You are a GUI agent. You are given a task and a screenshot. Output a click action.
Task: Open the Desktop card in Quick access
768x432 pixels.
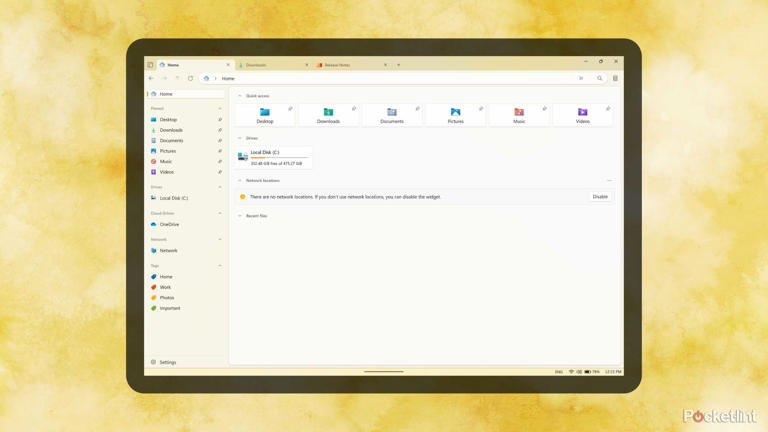(265, 115)
